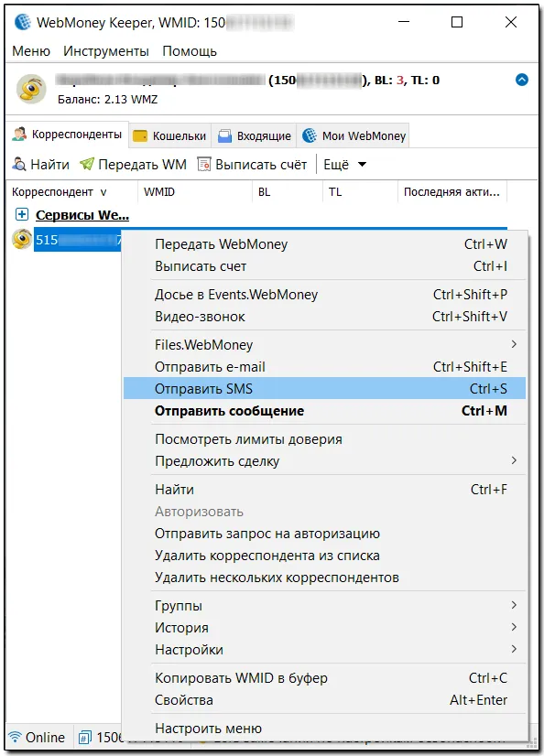Switch to the Входящие tab
Viewport: 544px width, 756px height.
coord(255,136)
